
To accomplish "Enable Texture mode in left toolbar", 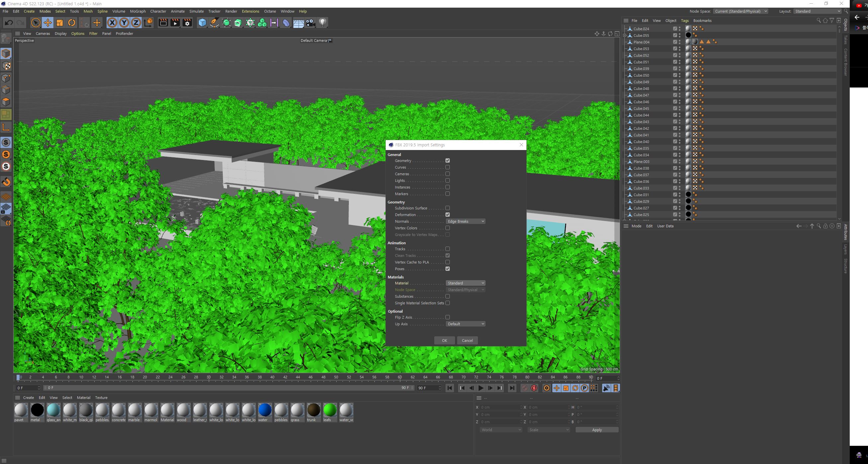I will [x=6, y=66].
